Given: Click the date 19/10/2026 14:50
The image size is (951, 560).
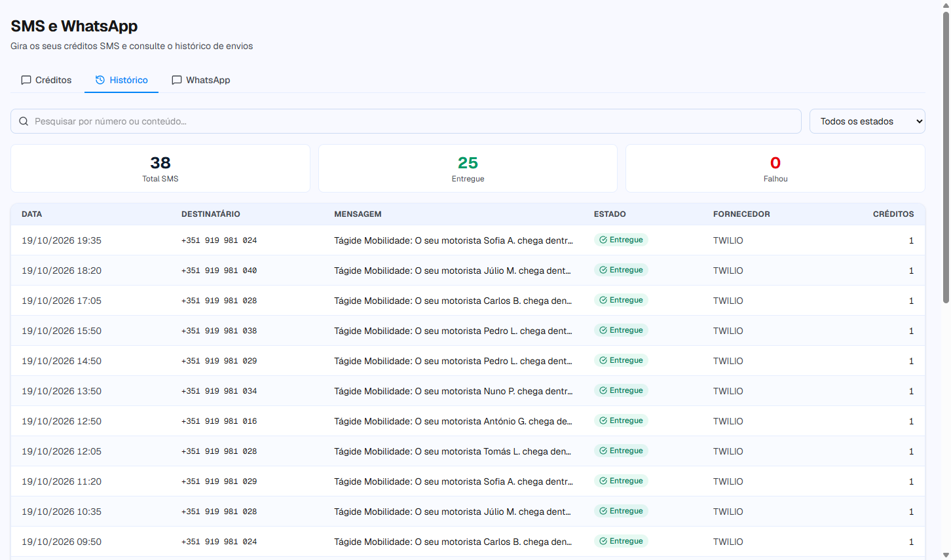Looking at the screenshot, I should coord(62,361).
